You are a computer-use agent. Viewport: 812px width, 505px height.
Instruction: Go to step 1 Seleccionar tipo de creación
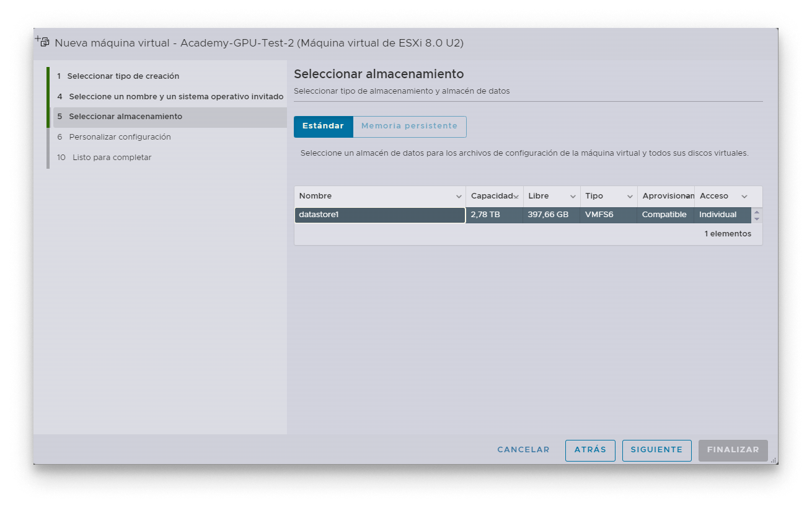click(123, 76)
